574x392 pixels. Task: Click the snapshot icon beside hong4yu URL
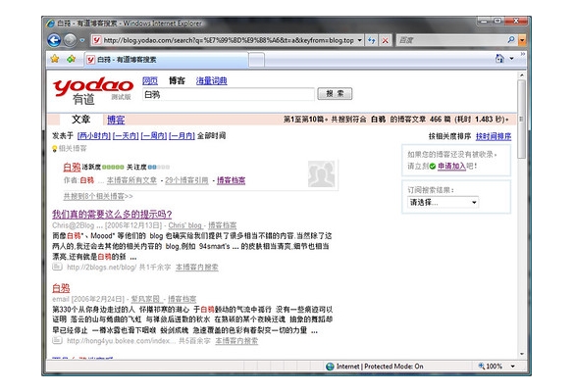point(57,340)
